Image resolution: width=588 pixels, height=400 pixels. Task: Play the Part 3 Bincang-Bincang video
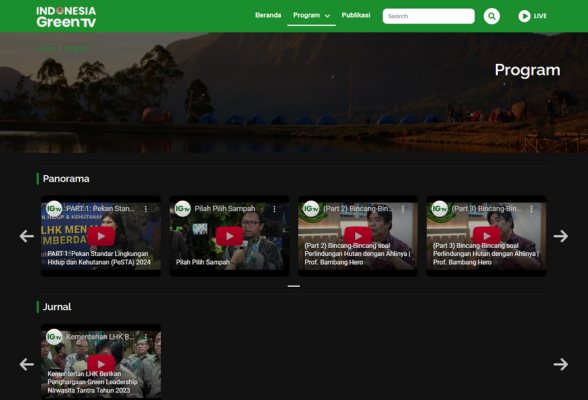pos(486,236)
